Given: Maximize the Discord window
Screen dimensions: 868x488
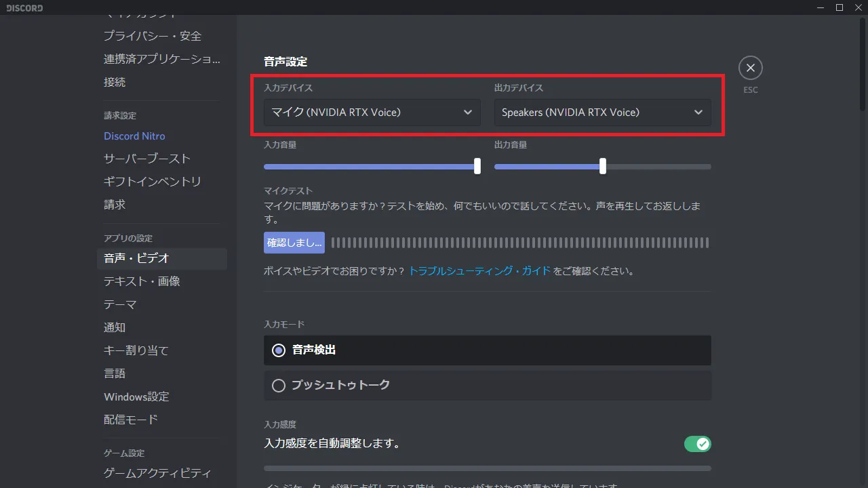Looking at the screenshot, I should point(840,7).
